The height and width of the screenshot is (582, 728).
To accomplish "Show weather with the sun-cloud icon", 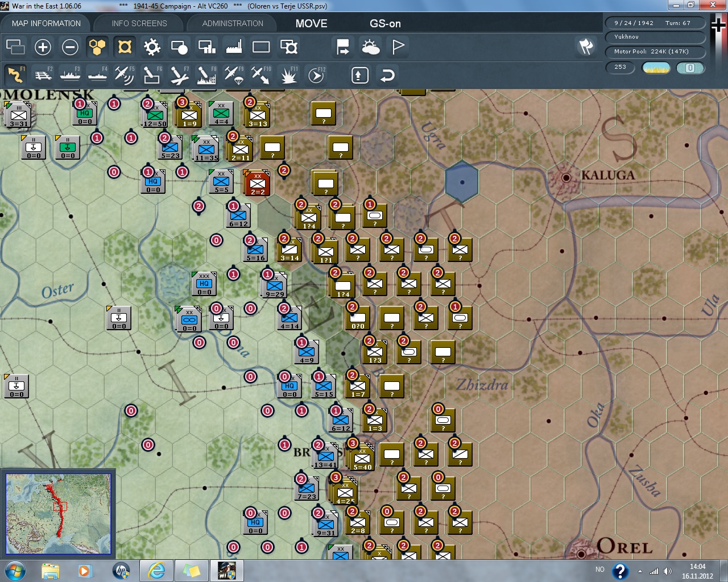I will [x=371, y=47].
